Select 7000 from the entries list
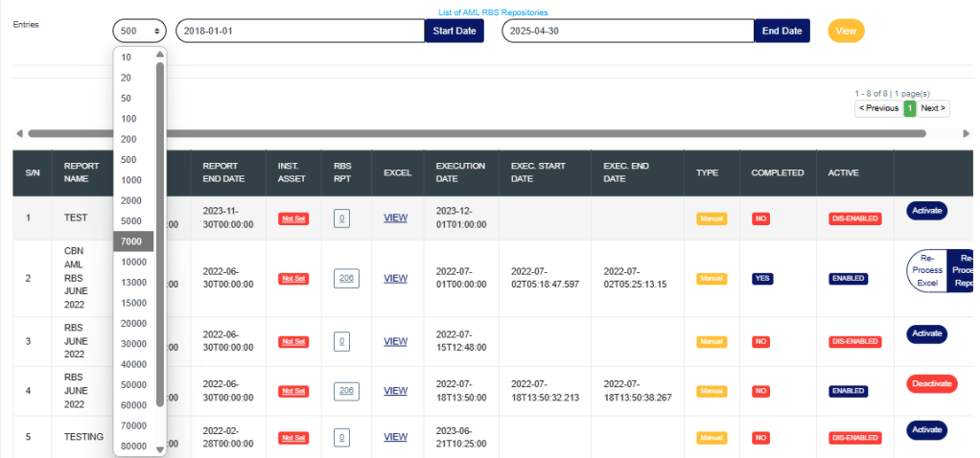980x458 pixels. coord(132,241)
